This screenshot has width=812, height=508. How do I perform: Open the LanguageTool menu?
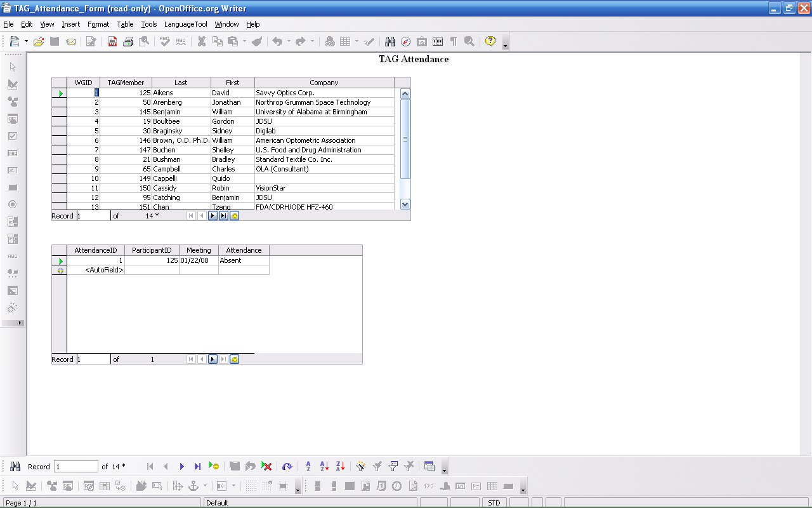(x=185, y=24)
